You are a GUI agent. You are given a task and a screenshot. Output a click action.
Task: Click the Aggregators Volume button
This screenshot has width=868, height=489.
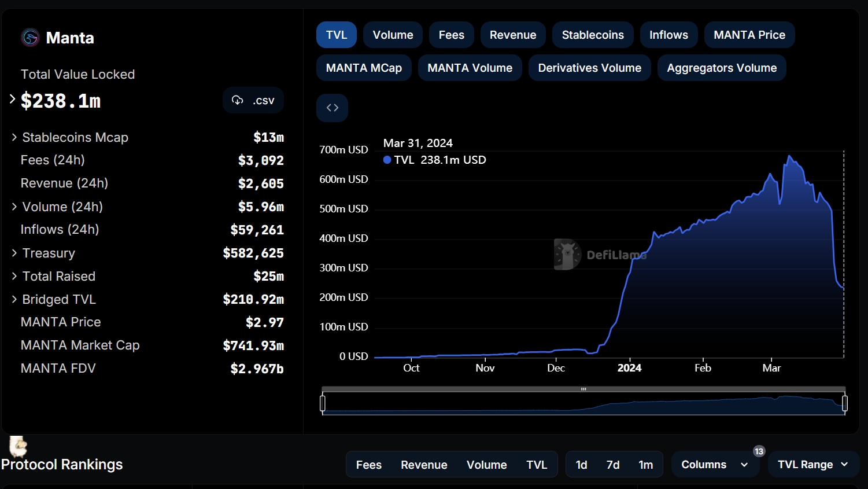coord(721,68)
